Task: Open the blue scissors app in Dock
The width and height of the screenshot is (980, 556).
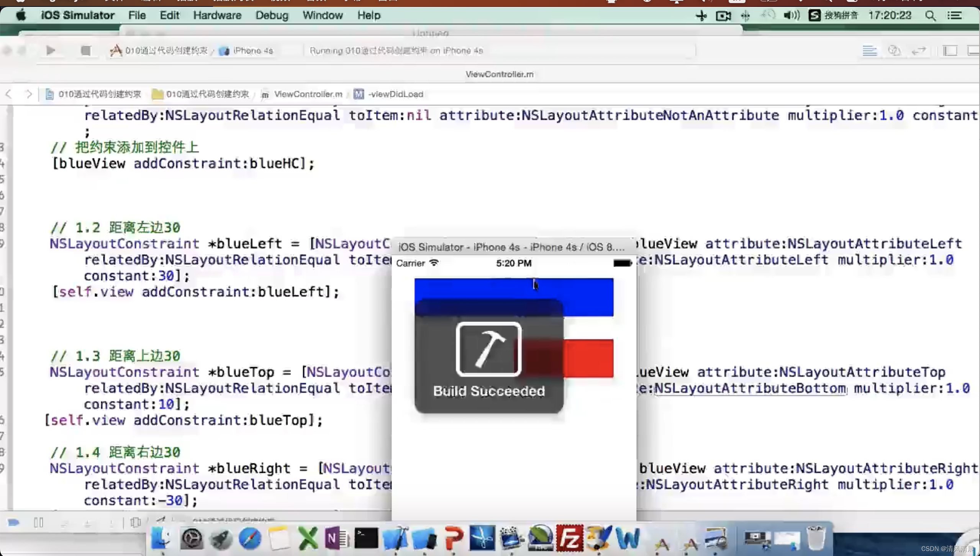Action: click(x=482, y=538)
